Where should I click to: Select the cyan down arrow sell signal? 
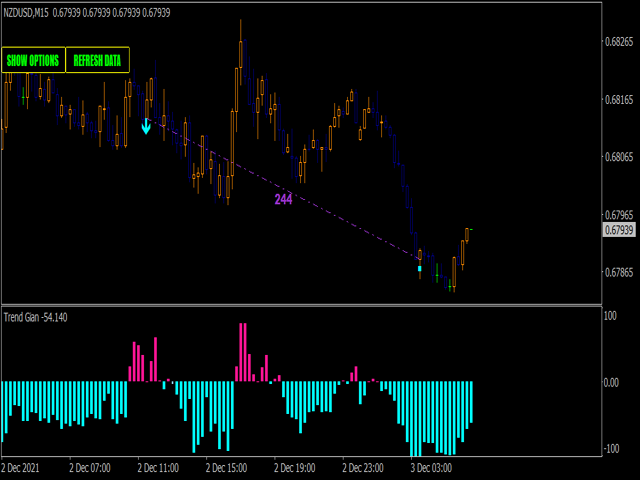tap(146, 126)
